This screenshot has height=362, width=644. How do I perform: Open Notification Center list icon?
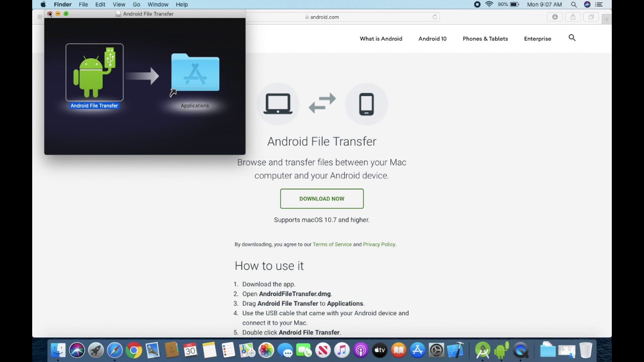(599, 5)
